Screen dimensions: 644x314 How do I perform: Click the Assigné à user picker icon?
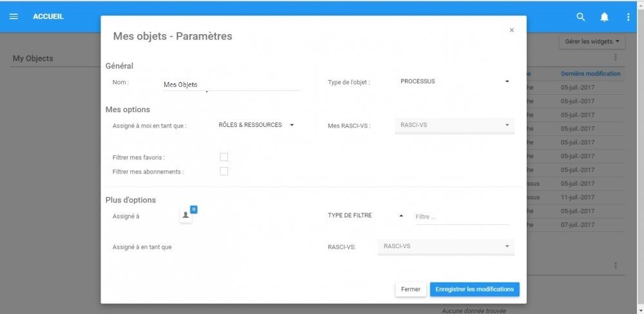click(185, 215)
